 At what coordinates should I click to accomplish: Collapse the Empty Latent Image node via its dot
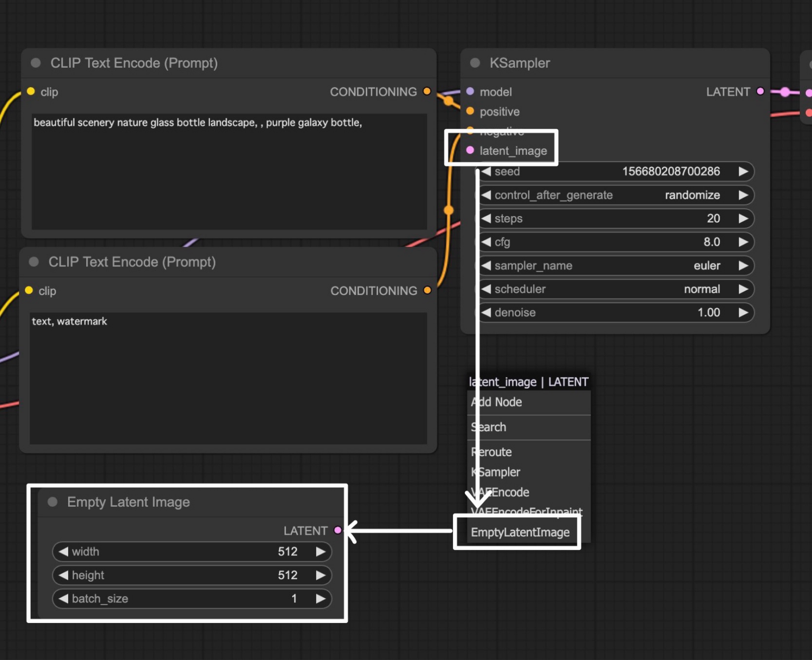coord(52,501)
